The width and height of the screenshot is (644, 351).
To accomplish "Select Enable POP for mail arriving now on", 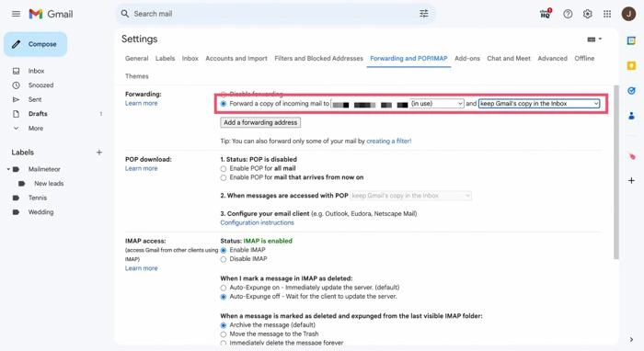I will 224,177.
